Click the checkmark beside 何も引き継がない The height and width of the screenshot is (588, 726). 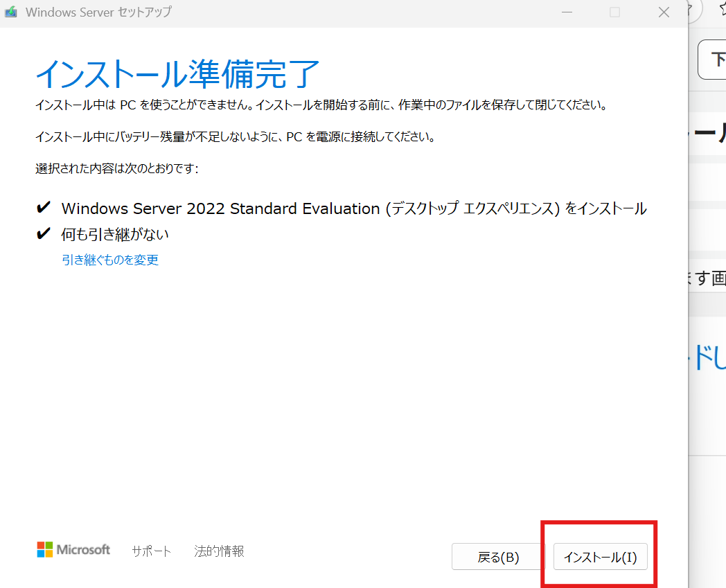coord(43,233)
